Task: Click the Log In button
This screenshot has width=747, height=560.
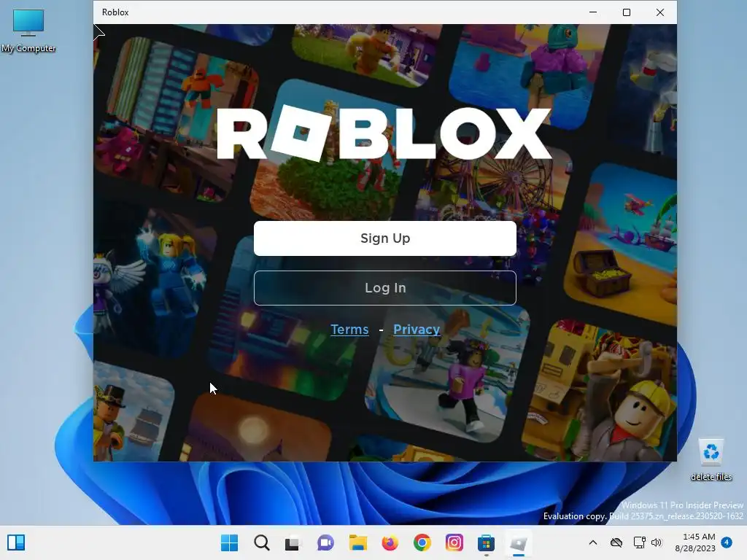Action: tap(385, 287)
